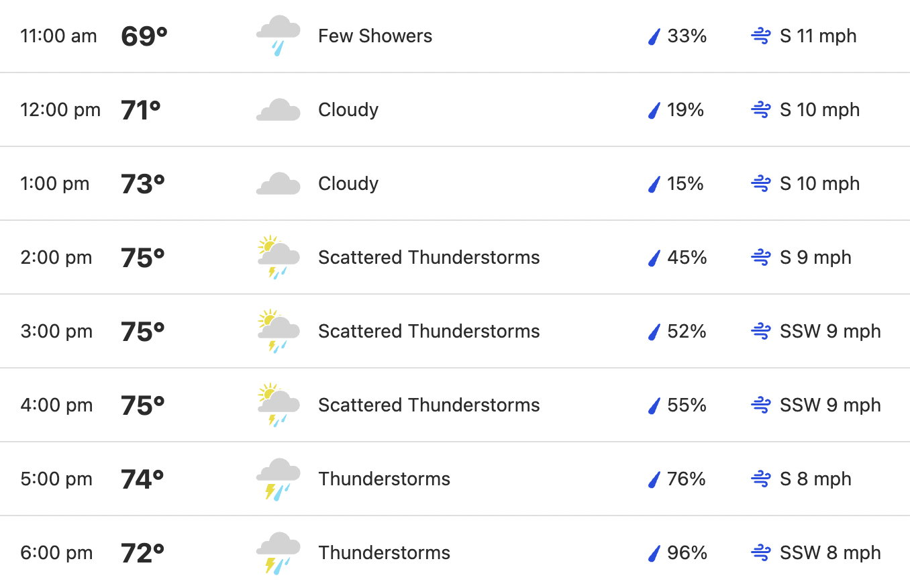Expand the 3:00 pm Scattered Thunderstorms row

[x=455, y=331]
